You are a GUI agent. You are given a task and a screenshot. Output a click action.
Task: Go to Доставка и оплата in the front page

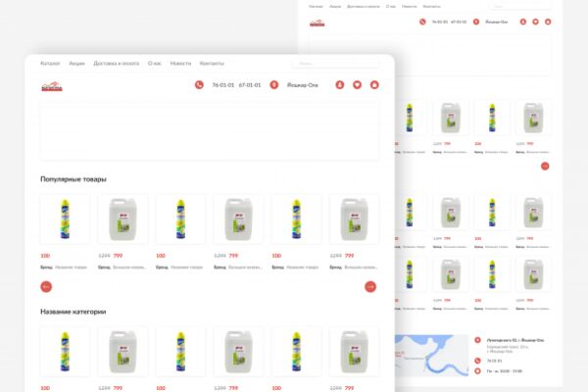click(117, 64)
